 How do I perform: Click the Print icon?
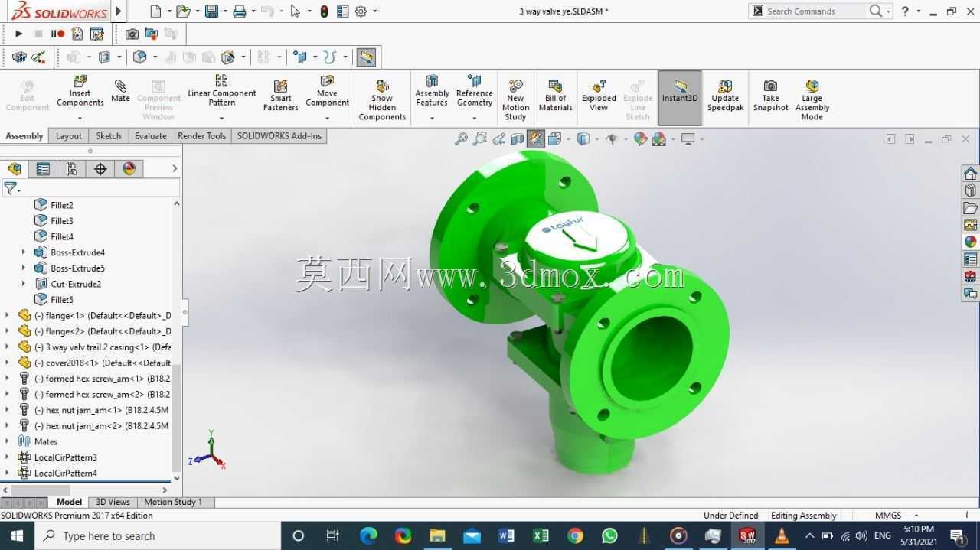coord(240,11)
